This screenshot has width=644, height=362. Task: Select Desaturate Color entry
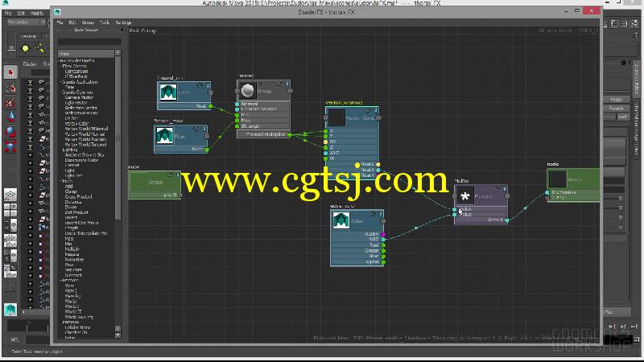[82, 160]
